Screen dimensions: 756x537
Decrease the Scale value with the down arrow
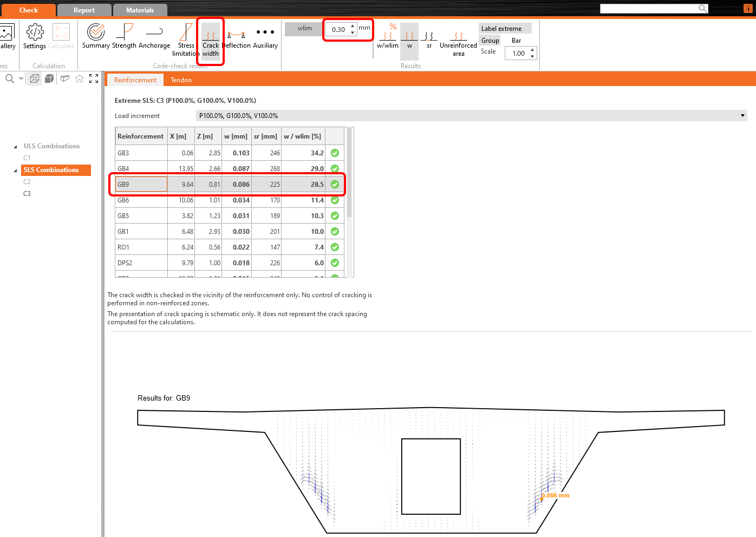click(532, 56)
